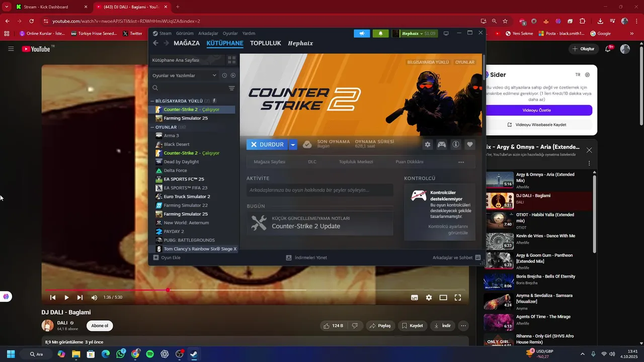Click Add a Game (Oyun Ekle)
Screen dimensions: 644x362
click(x=167, y=257)
